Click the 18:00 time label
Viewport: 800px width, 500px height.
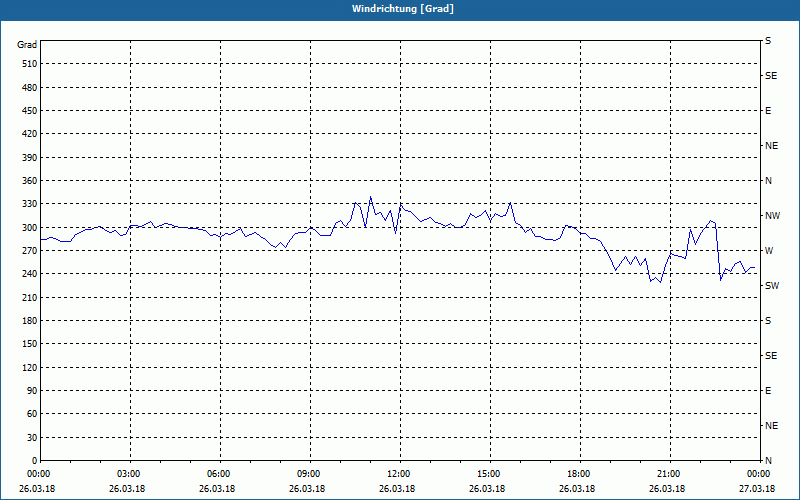[579, 474]
